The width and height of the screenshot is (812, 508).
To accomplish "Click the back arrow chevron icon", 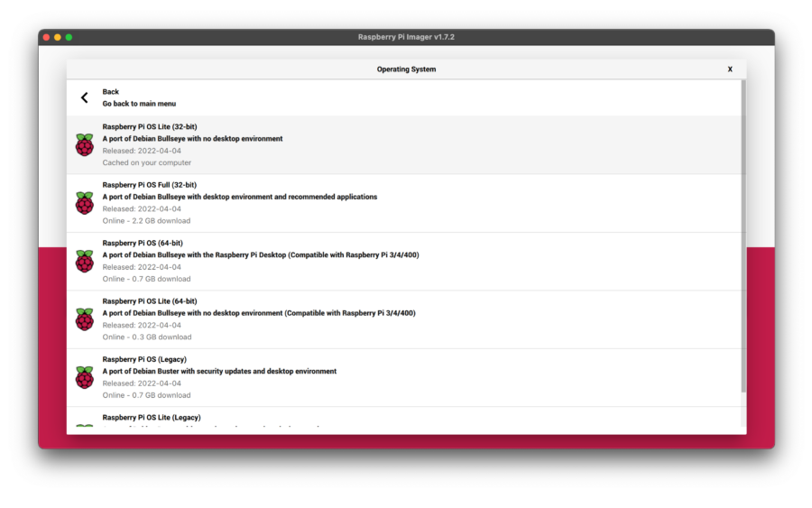I will (85, 97).
